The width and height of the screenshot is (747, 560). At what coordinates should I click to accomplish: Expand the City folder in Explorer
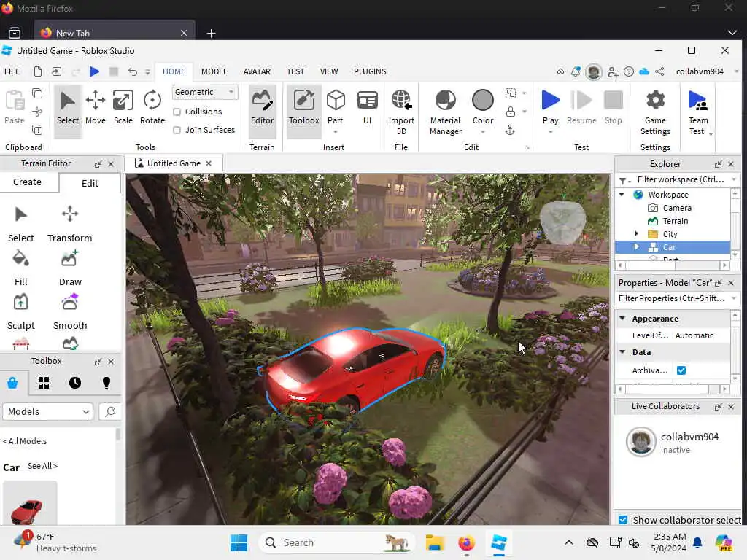point(636,234)
